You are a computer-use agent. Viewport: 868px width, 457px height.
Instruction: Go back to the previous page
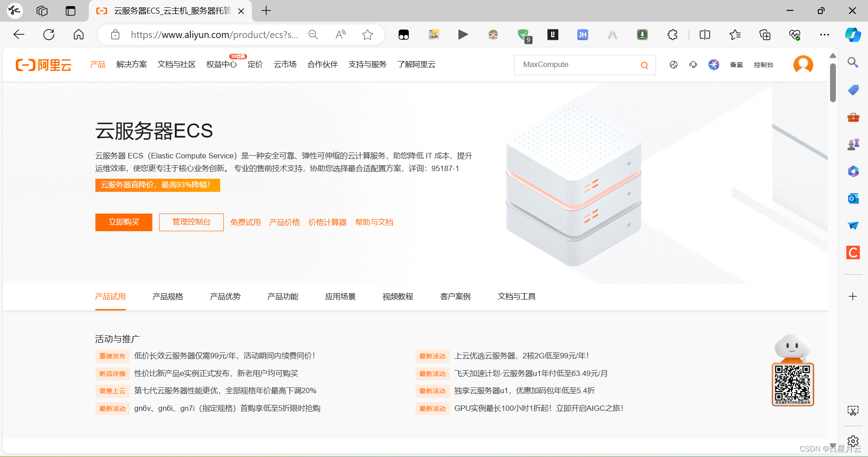click(x=19, y=34)
